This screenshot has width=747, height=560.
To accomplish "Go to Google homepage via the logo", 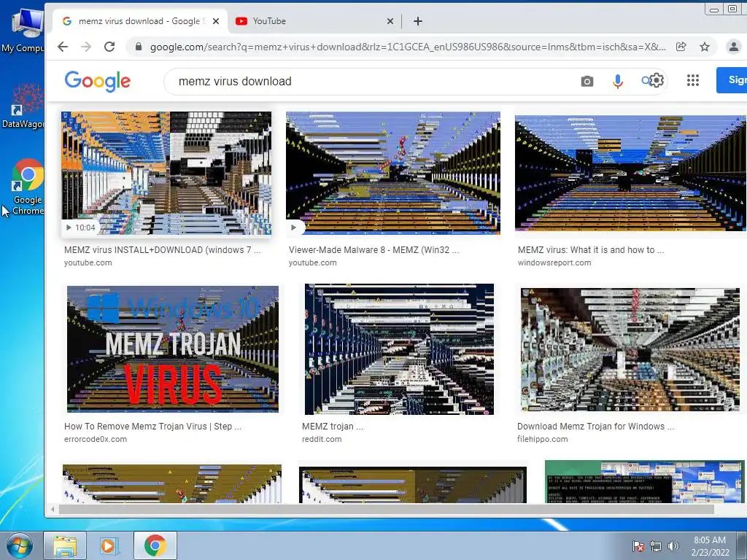I will tap(97, 82).
